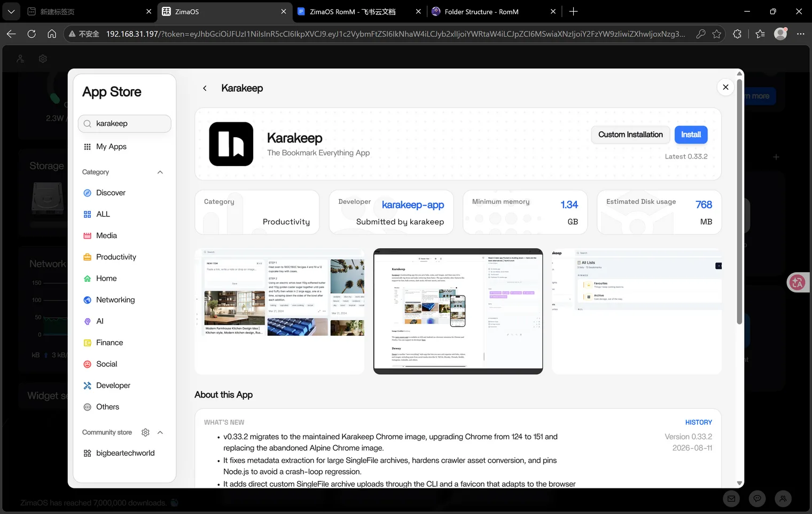
Task: Reload the current page
Action: [32, 34]
